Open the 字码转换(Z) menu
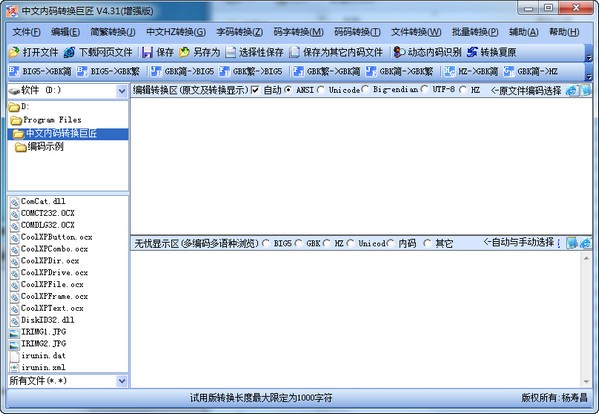599x414 pixels. pos(240,32)
